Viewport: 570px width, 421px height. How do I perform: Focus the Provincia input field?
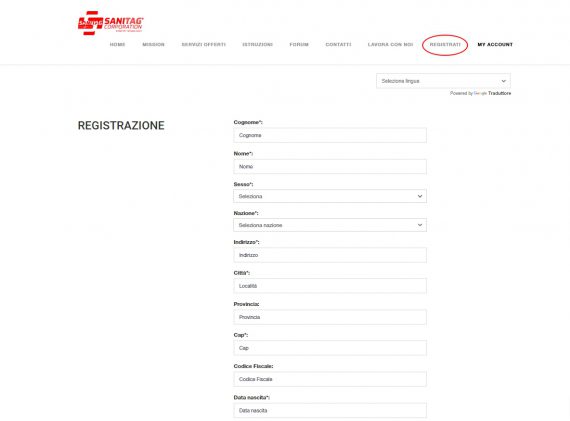(330, 317)
